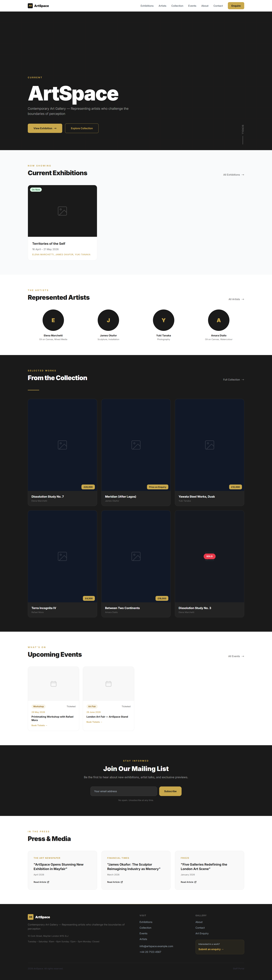Focus the Your email address field
This screenshot has width=272, height=980.
pyautogui.click(x=124, y=791)
